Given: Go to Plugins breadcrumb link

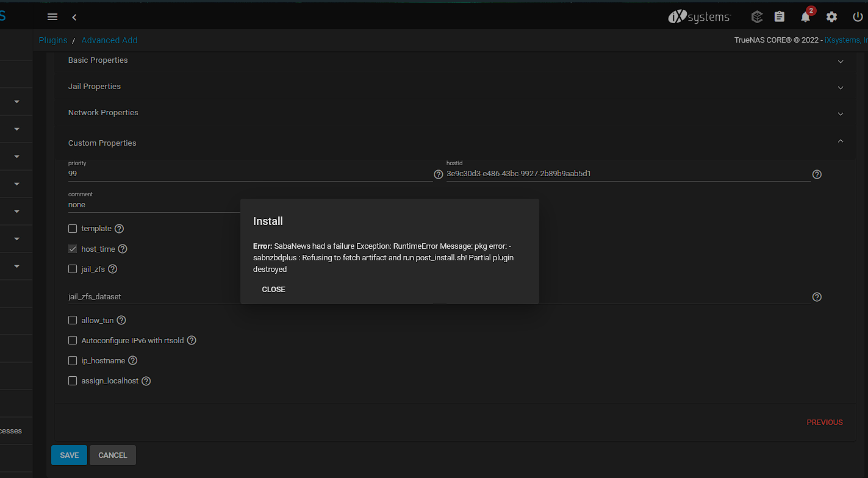Looking at the screenshot, I should coord(53,40).
